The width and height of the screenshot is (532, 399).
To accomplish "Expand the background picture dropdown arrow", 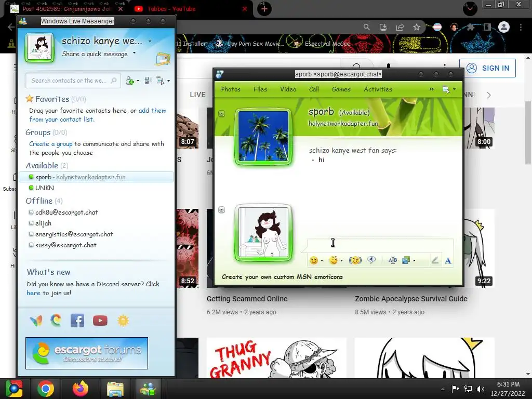I will pyautogui.click(x=414, y=261).
